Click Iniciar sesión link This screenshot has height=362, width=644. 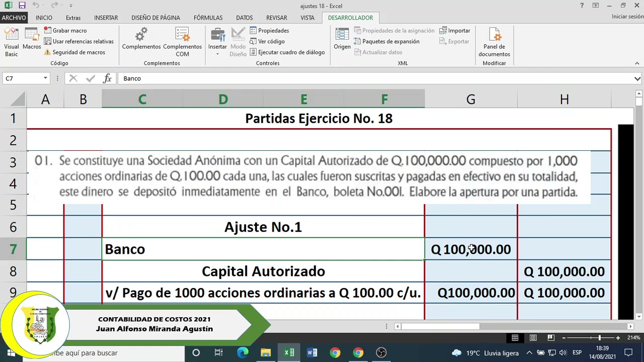(627, 17)
